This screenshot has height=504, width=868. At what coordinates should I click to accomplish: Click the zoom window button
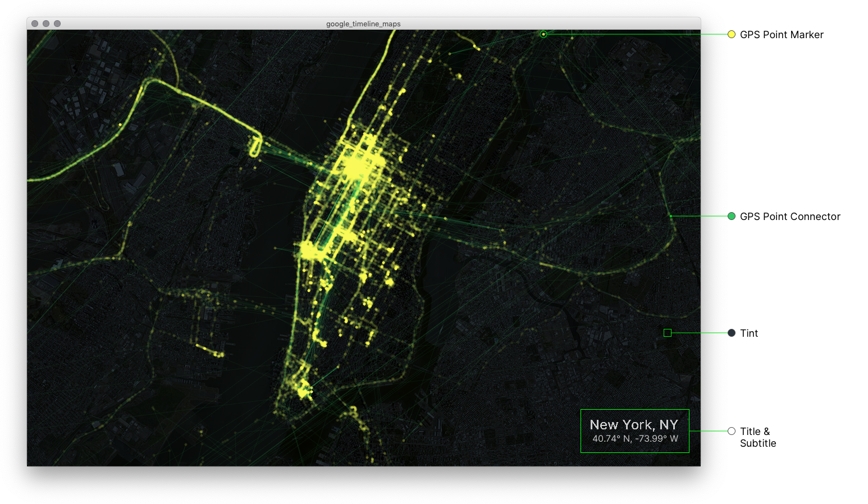(57, 24)
